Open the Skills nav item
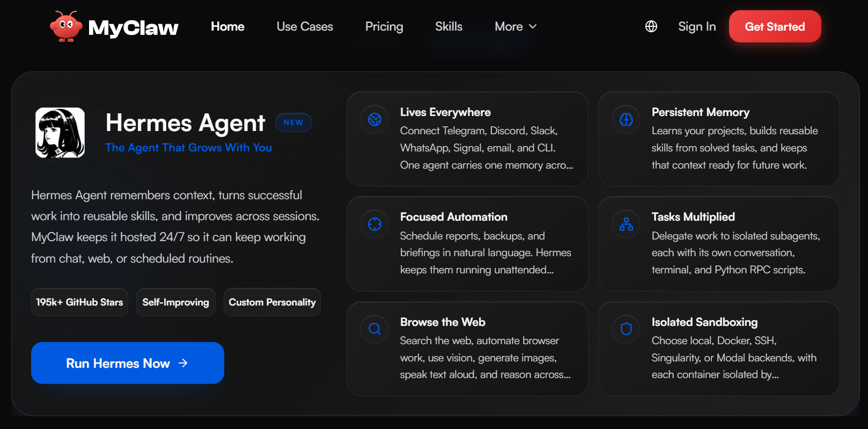Screen dimensions: 868x429 [x=448, y=26]
